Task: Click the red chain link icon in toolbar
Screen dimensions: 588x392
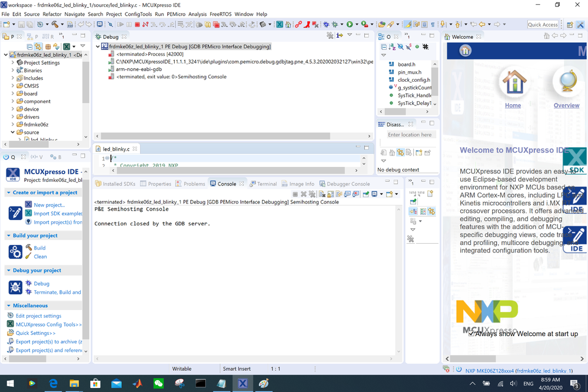Action: (x=298, y=24)
